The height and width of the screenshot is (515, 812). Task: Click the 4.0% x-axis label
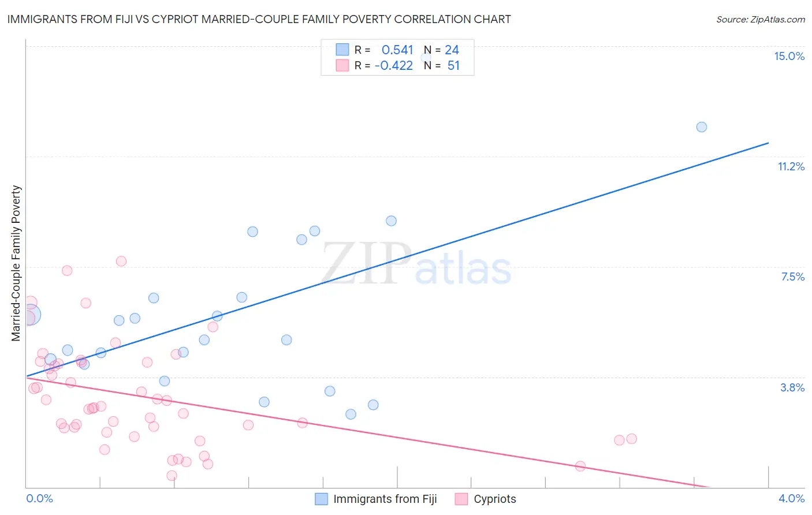click(x=791, y=498)
